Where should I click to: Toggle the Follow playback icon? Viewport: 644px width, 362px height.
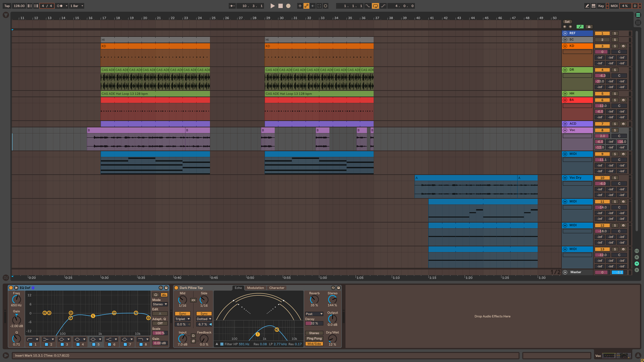pos(232,6)
